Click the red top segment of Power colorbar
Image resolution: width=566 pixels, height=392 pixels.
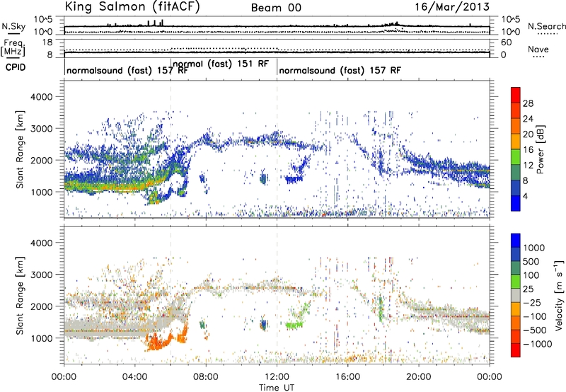(x=516, y=95)
